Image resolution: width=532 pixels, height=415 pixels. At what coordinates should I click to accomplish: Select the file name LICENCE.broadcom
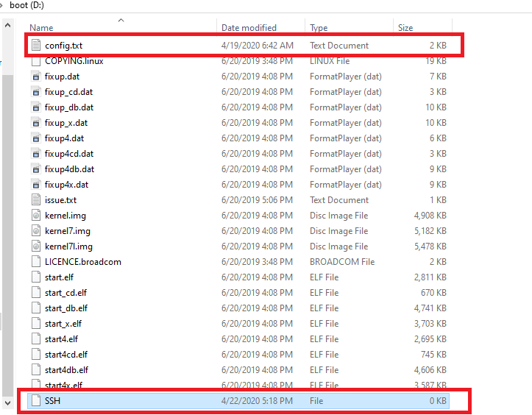coord(83,262)
